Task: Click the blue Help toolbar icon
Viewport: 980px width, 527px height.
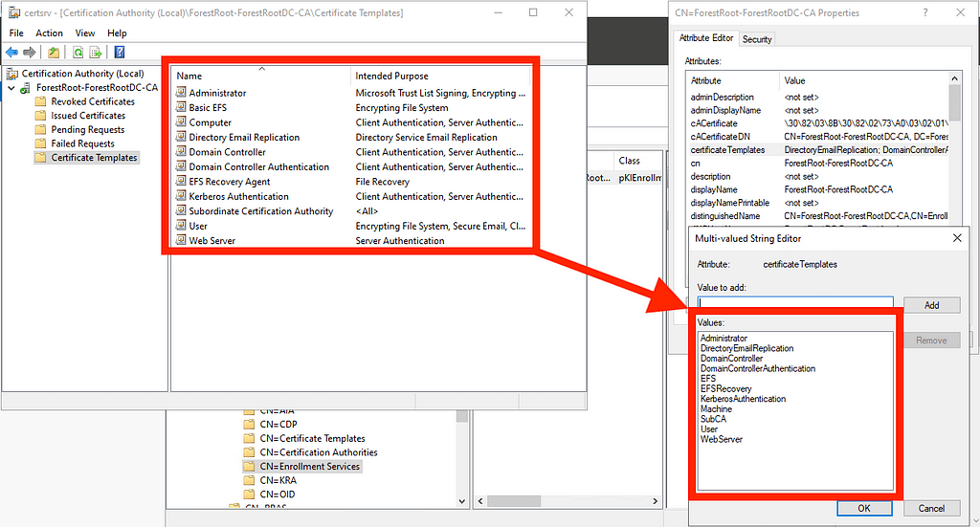Action: pyautogui.click(x=120, y=53)
